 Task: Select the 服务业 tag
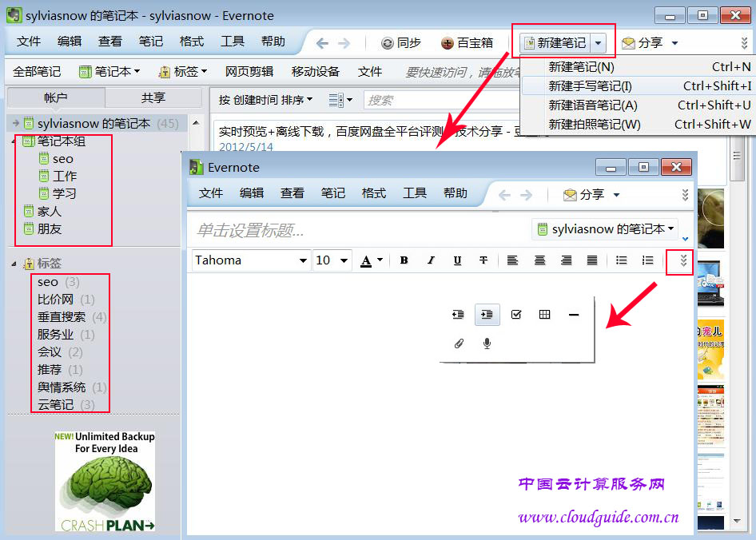click(x=66, y=335)
